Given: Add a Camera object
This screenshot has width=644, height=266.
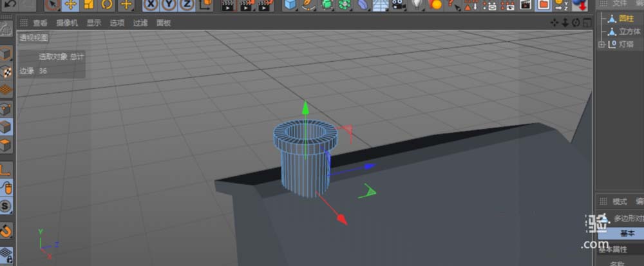Looking at the screenshot, I should pos(399,5).
